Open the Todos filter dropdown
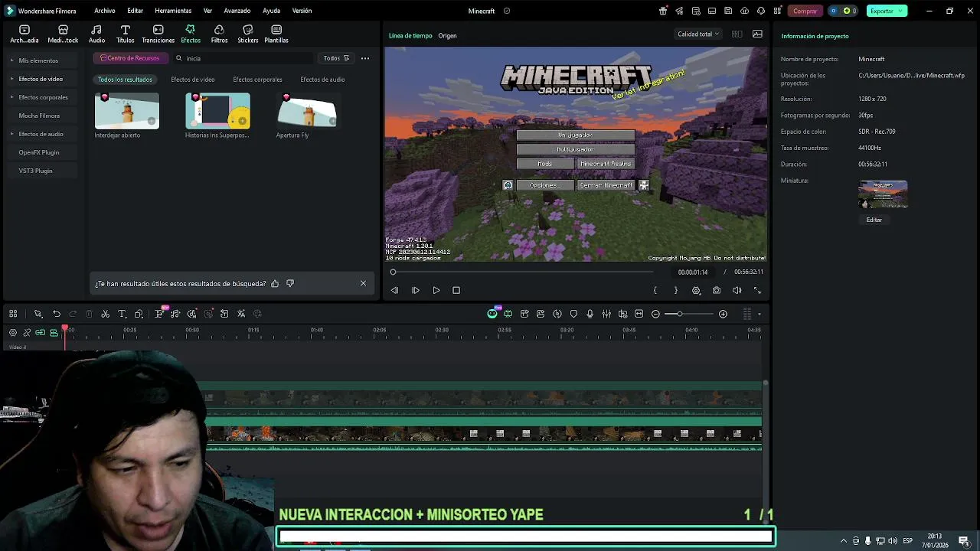 (336, 58)
